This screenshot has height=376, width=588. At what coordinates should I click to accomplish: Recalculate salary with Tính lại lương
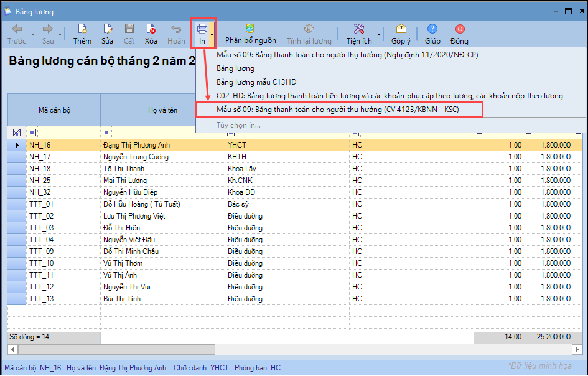pos(309,34)
